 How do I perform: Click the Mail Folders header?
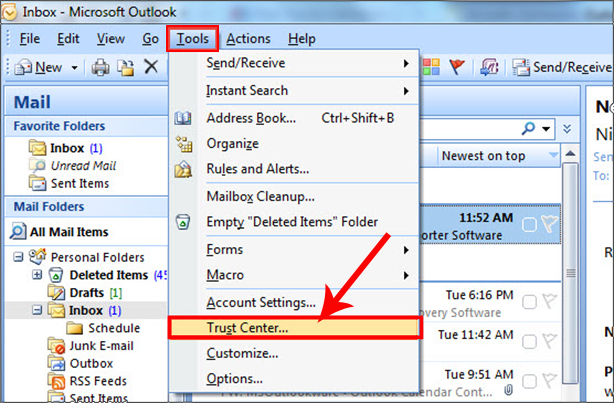(86, 206)
